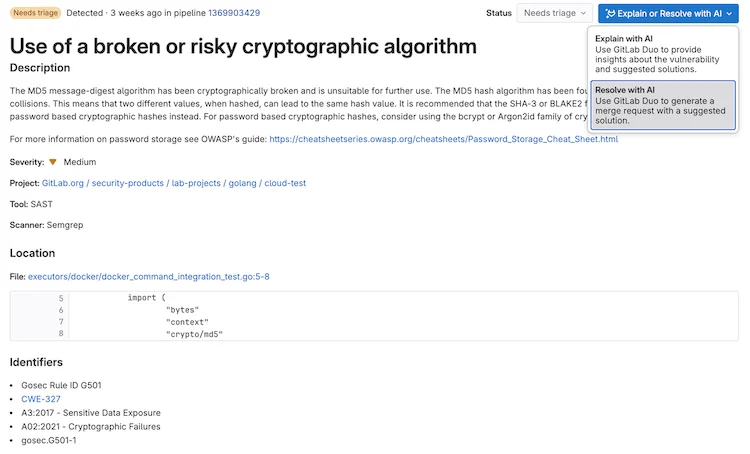This screenshot has width=750, height=454.
Task: Open the CWE-327 identifier link
Action: pyautogui.click(x=41, y=399)
